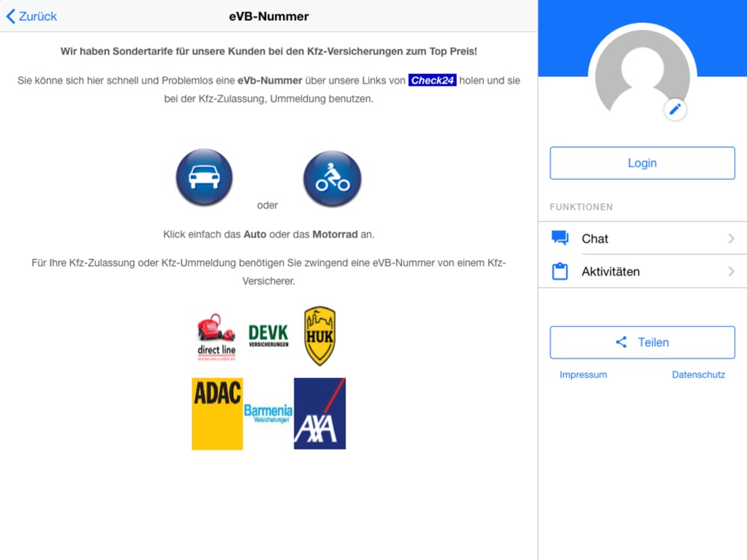Viewport: 747px width, 560px height.
Task: Click the back arrow chevron icon
Action: (x=11, y=16)
